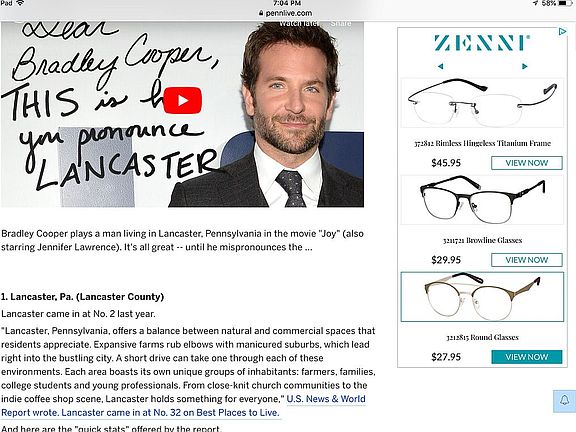Show next Zenni ad items with right arrow

coord(525,66)
